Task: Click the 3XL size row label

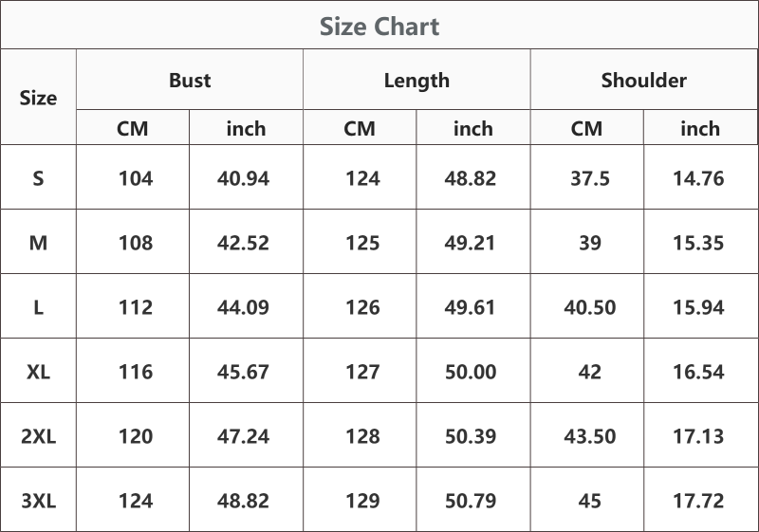Action: pyautogui.click(x=38, y=501)
